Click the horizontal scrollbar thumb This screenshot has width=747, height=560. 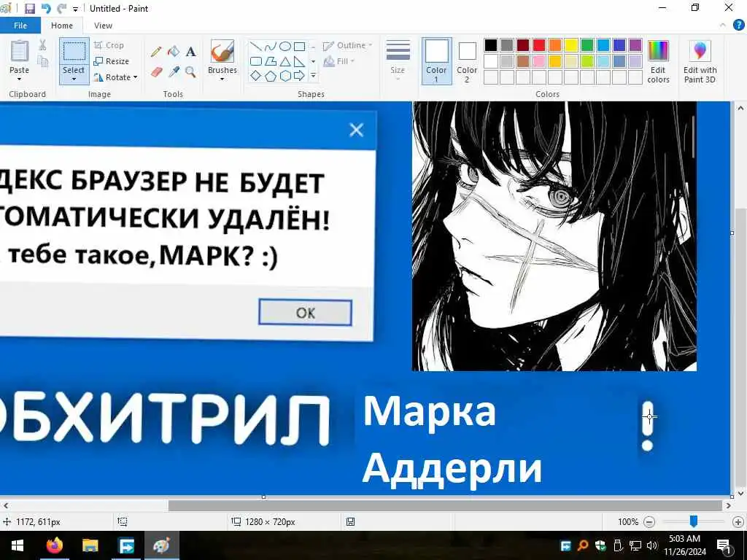pos(445,506)
